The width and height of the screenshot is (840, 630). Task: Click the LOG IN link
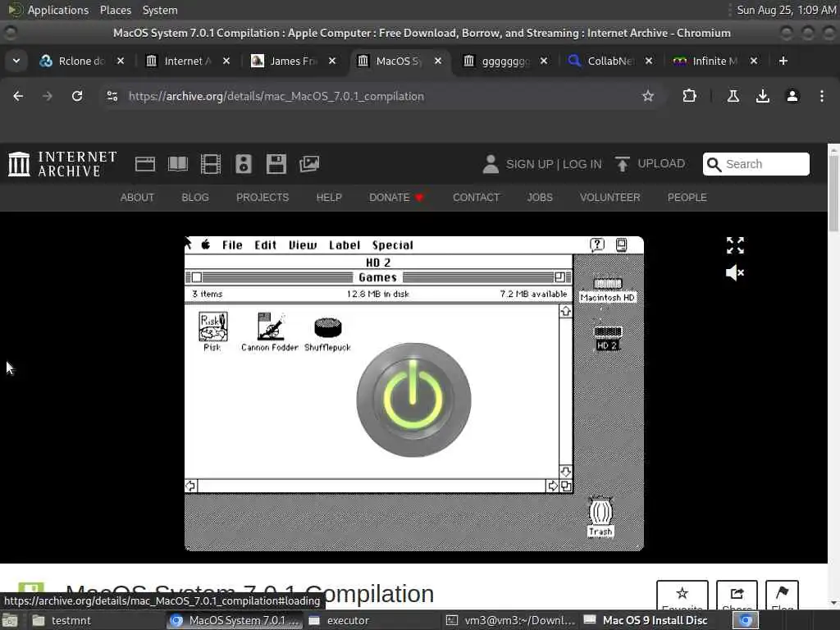(582, 164)
